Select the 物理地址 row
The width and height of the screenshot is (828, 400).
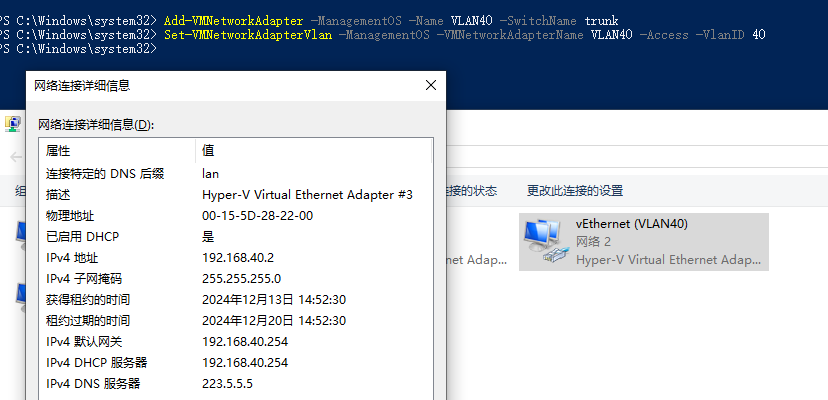tap(236, 216)
